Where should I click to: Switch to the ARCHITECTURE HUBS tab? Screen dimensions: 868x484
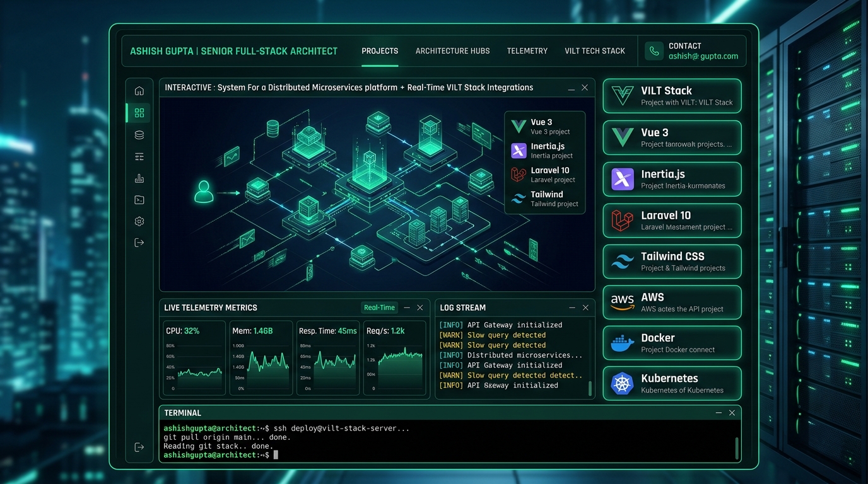tap(452, 51)
